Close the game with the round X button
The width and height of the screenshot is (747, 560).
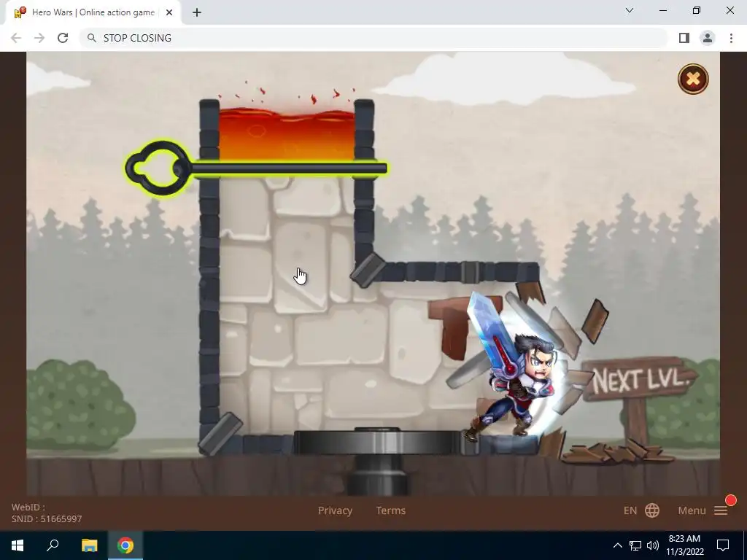pos(693,79)
